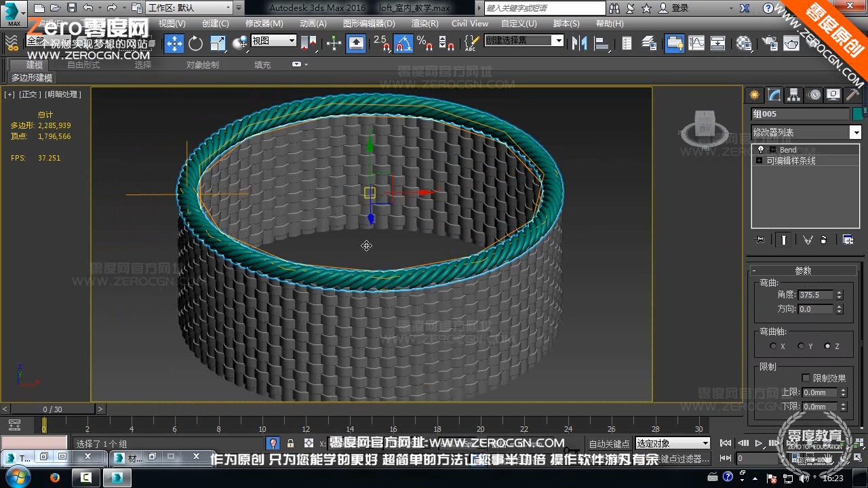Open the Schematic View icon
The width and height of the screenshot is (868, 488).
click(x=718, y=43)
